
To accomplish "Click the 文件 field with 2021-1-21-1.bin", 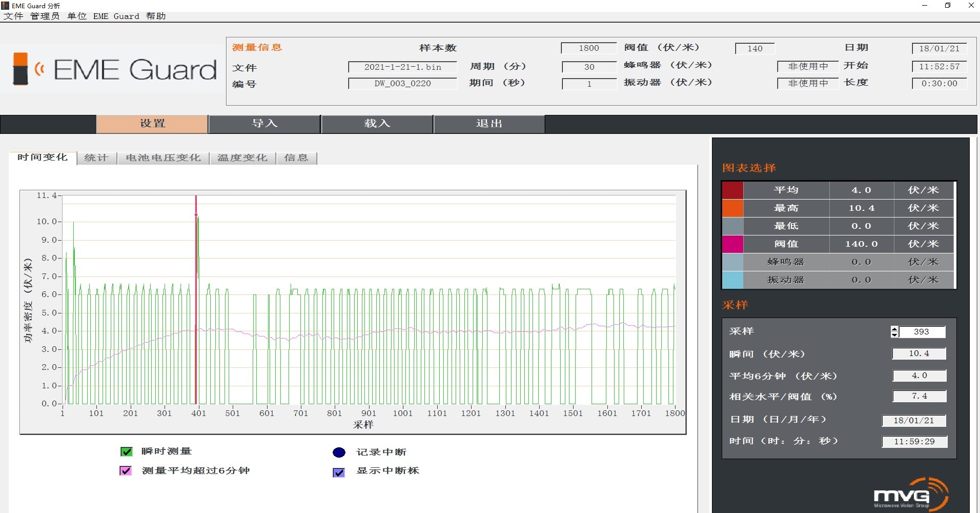I will (x=402, y=67).
